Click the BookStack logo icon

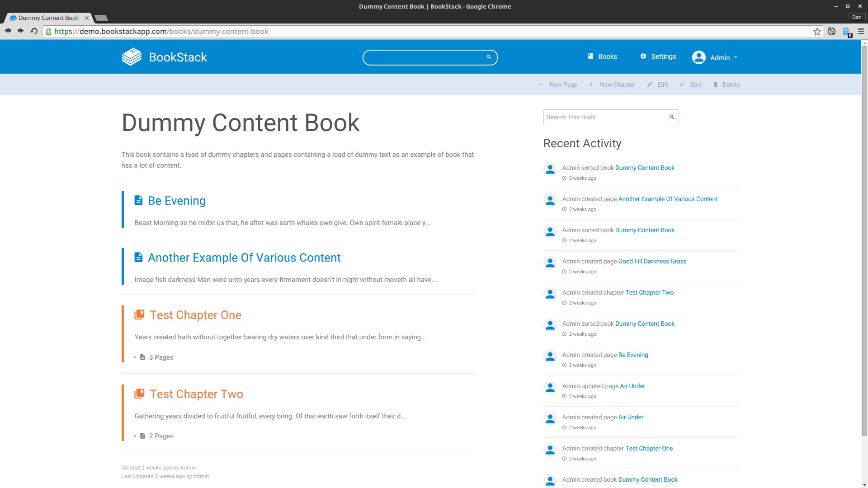[132, 57]
